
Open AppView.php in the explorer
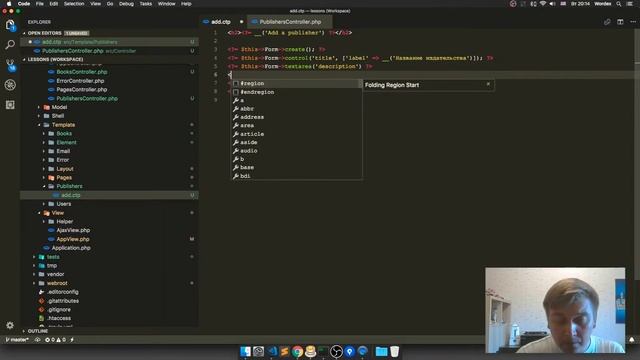[x=73, y=239]
